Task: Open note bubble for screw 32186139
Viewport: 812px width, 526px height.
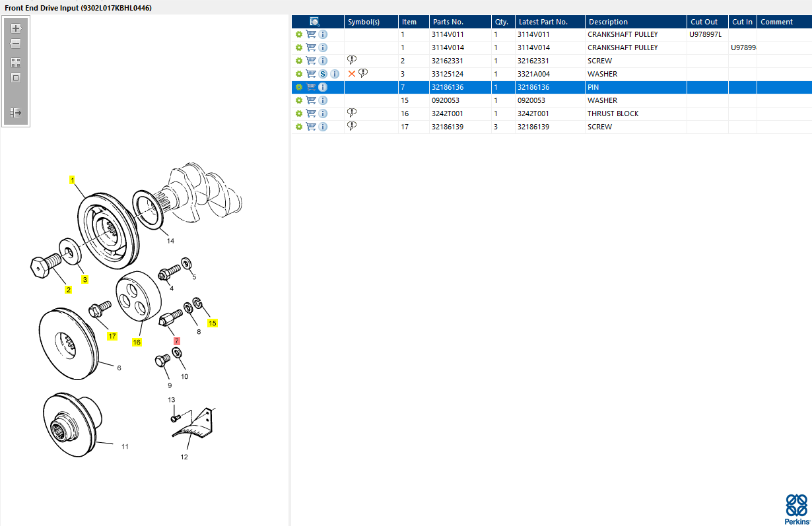Action: coord(352,126)
